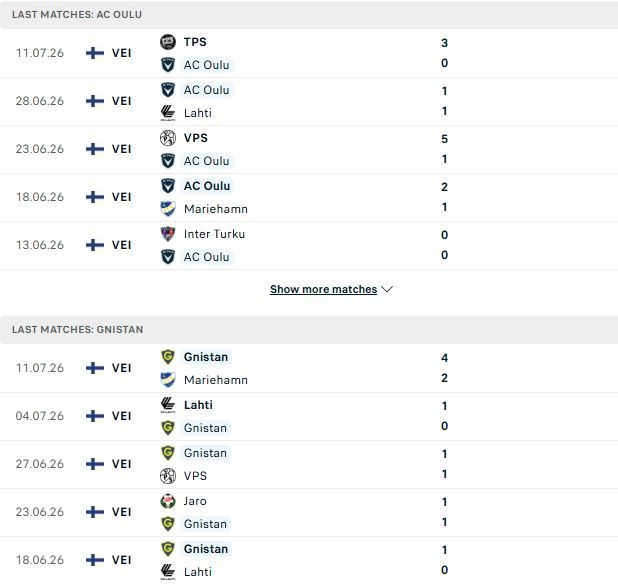Select Mariehamn in 11.07.26 Gnistan match

click(216, 380)
